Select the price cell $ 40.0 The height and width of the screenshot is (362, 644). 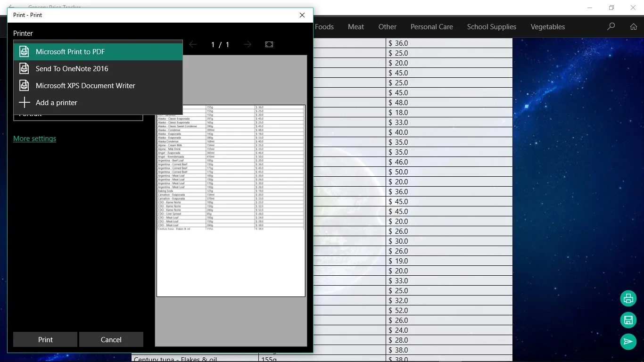[x=449, y=132]
